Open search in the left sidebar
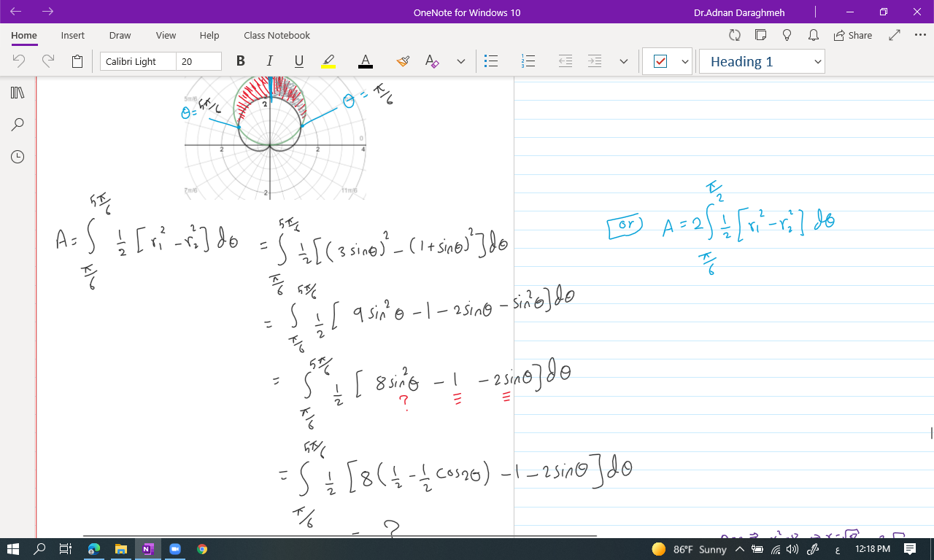This screenshot has width=934, height=560. [18, 125]
